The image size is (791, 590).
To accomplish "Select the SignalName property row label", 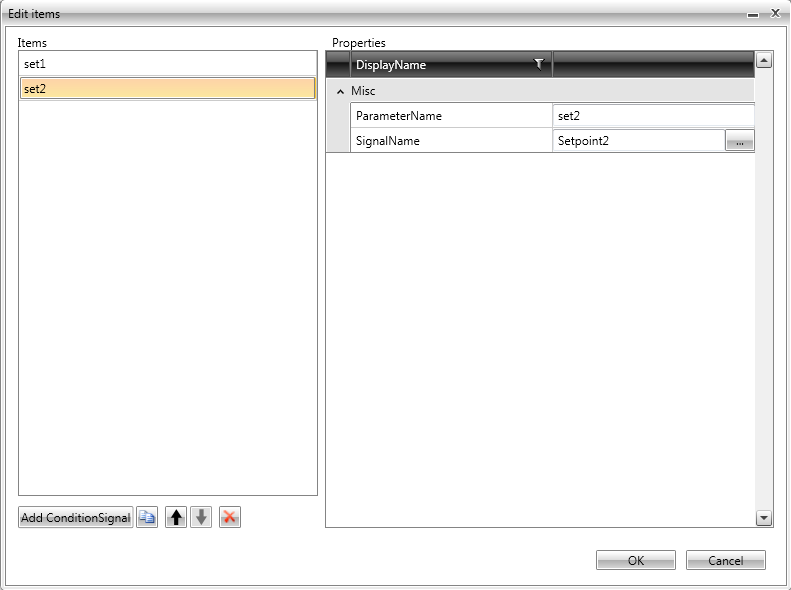I will 450,141.
